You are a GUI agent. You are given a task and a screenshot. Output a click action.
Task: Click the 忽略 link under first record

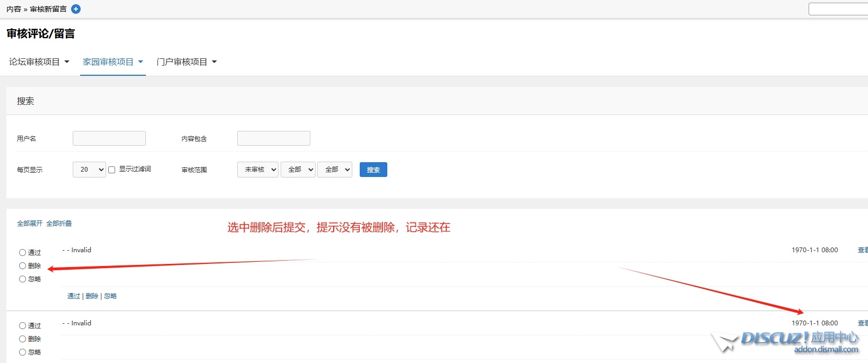coord(110,296)
